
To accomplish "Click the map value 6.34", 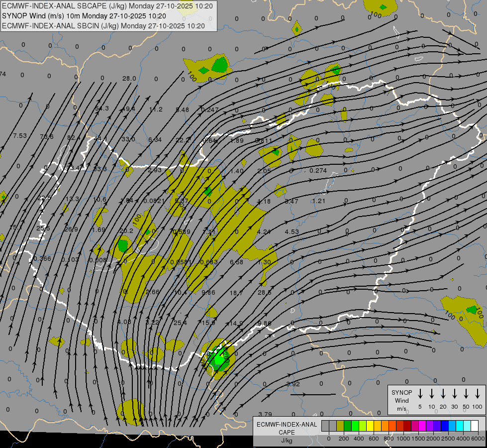I will pos(155,139).
